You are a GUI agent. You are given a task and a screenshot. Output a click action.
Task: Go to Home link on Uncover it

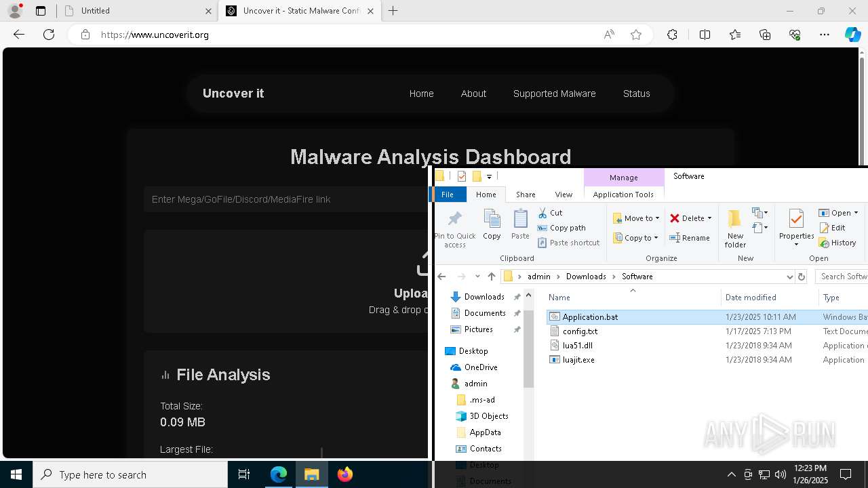[421, 94]
